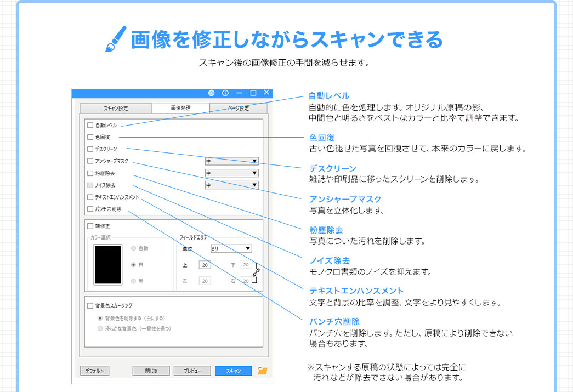
Task: Toggle the chain link icon in フィールドエリア
Action: (256, 272)
